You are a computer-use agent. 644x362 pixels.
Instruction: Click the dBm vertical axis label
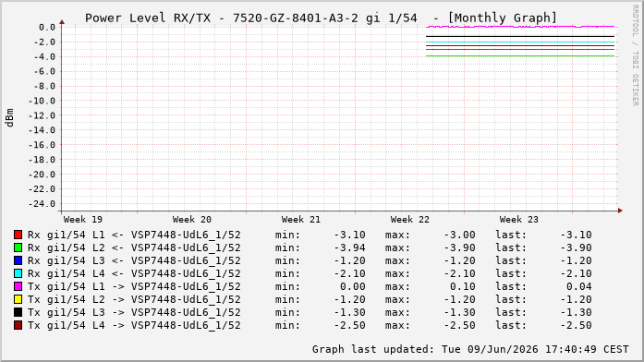coord(10,117)
